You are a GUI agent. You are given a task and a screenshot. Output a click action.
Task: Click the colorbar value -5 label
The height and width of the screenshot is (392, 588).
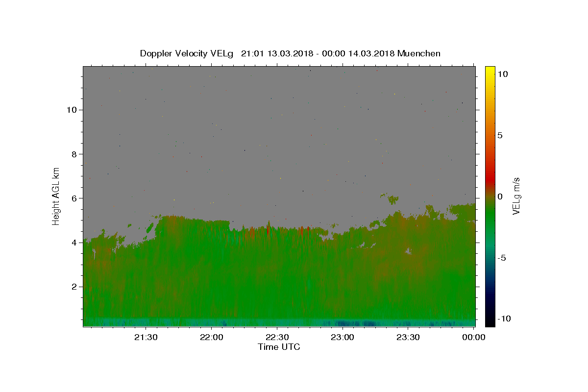pos(502,258)
